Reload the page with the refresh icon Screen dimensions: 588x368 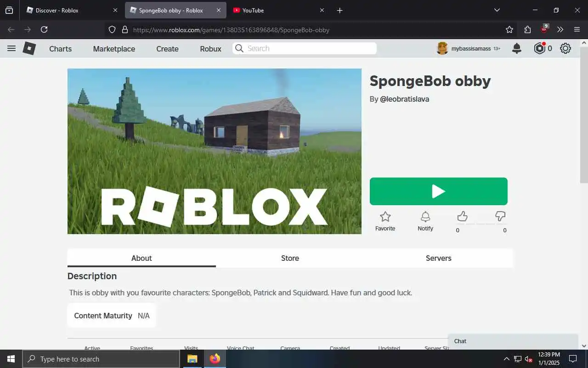44,29
